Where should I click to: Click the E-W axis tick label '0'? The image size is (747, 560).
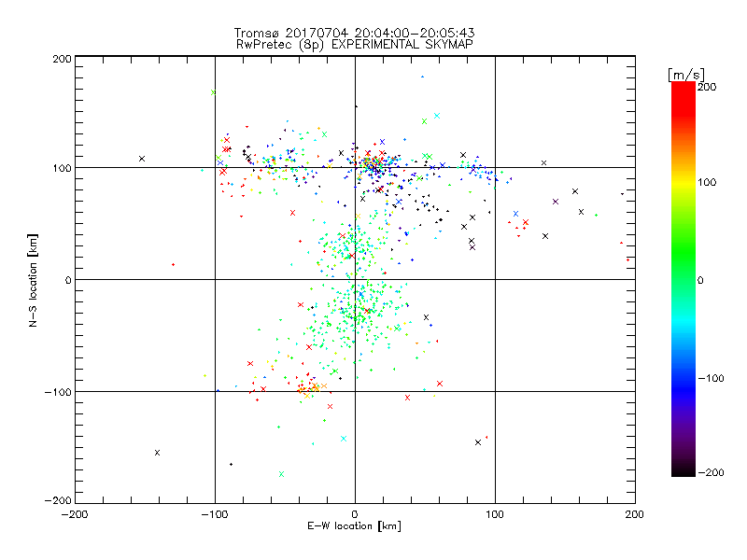(355, 514)
